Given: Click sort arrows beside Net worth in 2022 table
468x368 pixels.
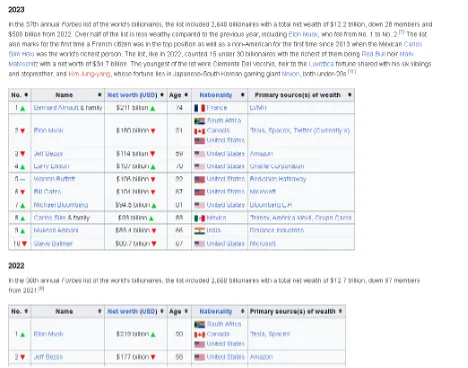Looking at the screenshot, I should [x=162, y=311].
